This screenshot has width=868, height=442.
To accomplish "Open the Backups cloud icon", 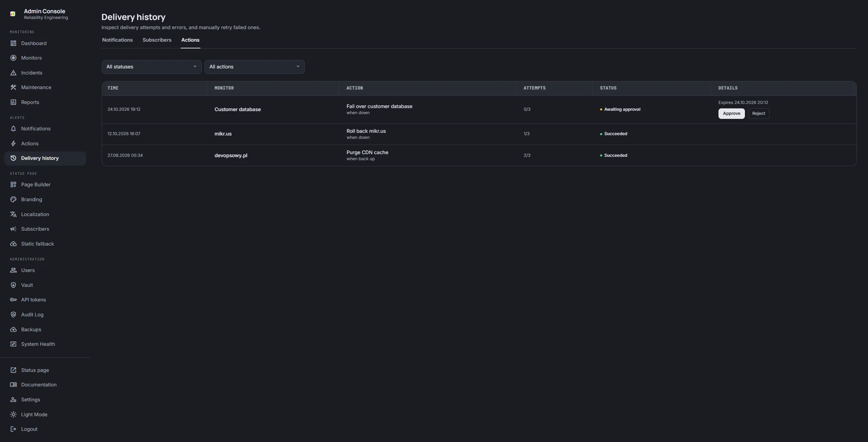I will 13,330.
